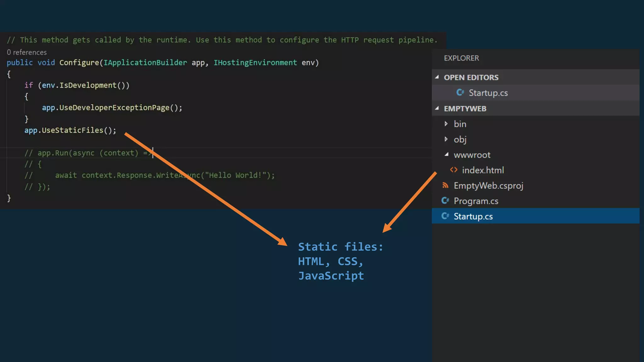The image size is (644, 362).
Task: Click the C# icon next to Program.cs
Action: pos(445,201)
